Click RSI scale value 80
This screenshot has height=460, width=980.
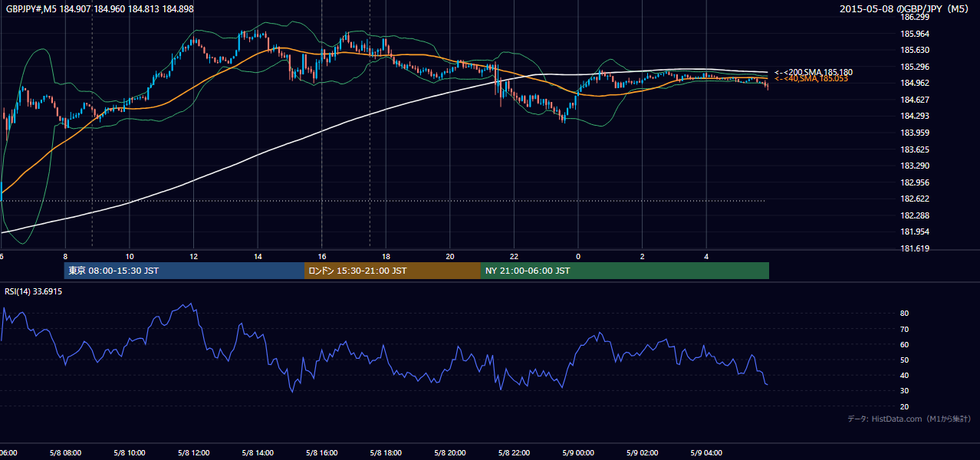pyautogui.click(x=905, y=314)
